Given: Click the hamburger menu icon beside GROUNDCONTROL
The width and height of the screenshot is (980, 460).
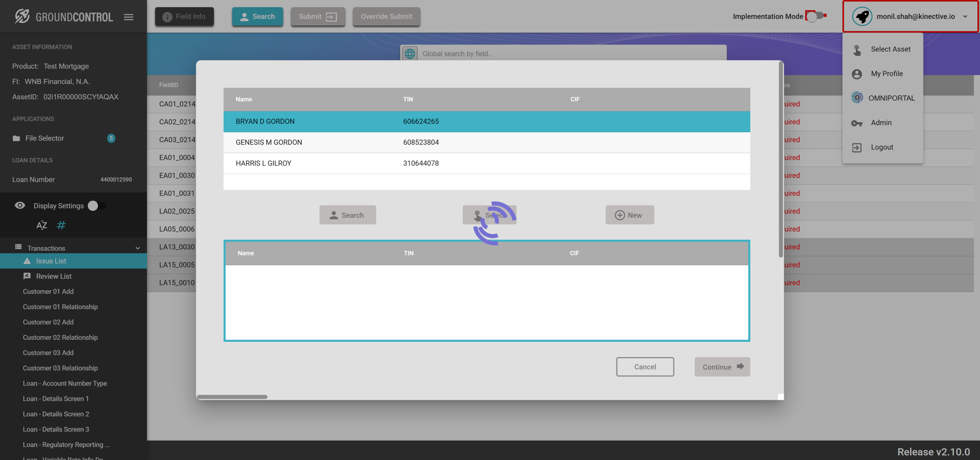Looking at the screenshot, I should [129, 17].
